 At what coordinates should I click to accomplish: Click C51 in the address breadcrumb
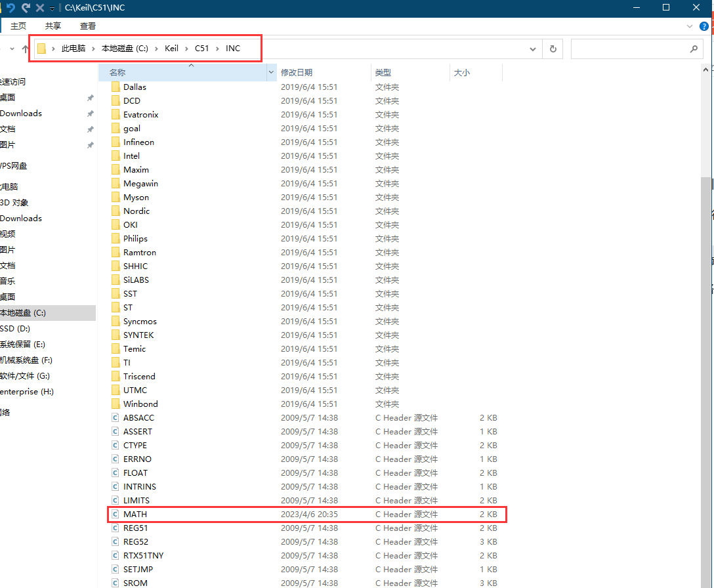(201, 49)
